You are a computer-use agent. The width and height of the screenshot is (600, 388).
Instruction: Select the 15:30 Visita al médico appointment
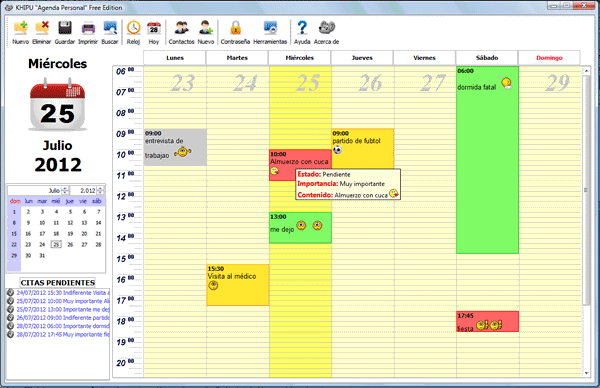click(x=238, y=285)
